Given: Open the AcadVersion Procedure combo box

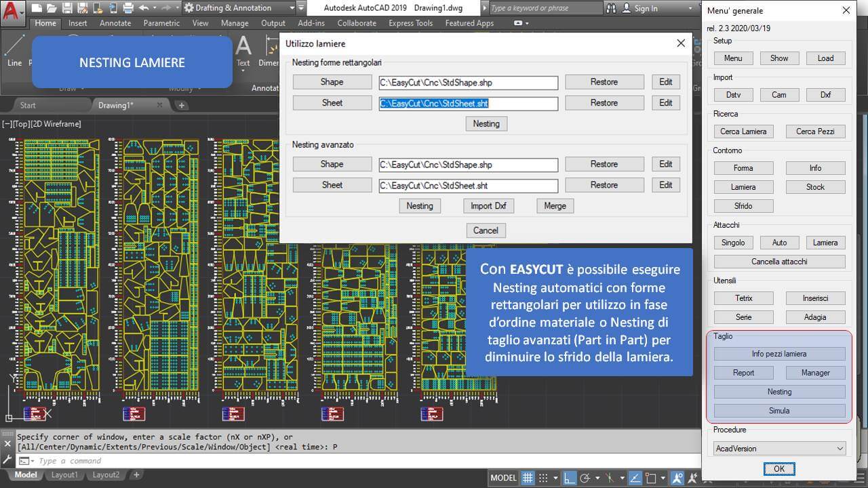Looking at the screenshot, I should (x=779, y=449).
